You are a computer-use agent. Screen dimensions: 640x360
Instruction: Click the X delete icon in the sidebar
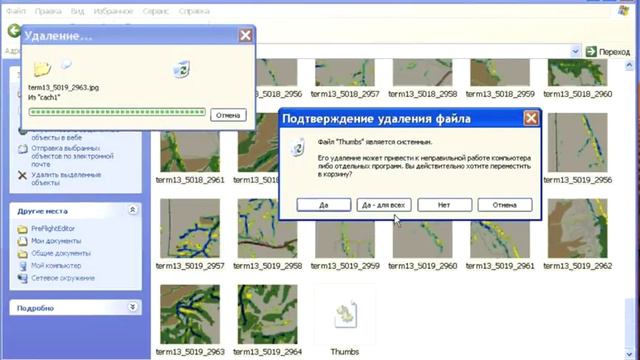pyautogui.click(x=22, y=176)
